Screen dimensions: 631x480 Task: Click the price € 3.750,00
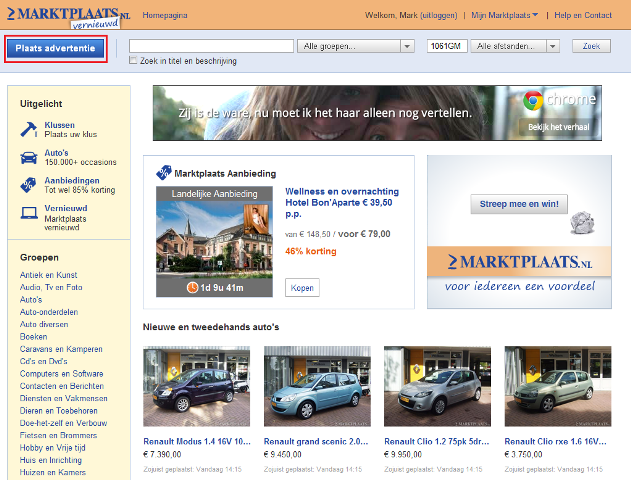524,454
